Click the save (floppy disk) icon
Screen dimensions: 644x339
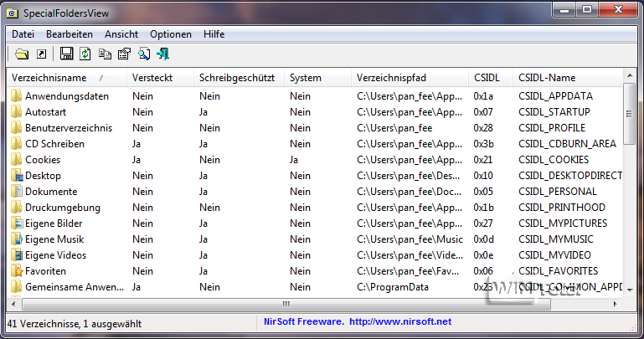(x=67, y=54)
